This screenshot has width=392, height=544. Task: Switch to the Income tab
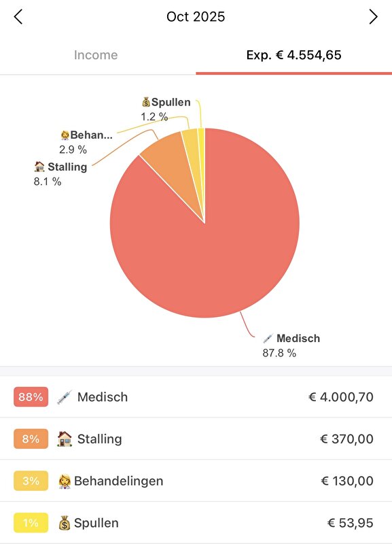click(97, 55)
